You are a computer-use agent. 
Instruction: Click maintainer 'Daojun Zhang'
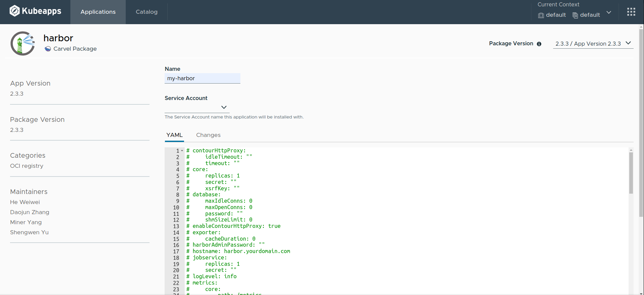tap(30, 212)
